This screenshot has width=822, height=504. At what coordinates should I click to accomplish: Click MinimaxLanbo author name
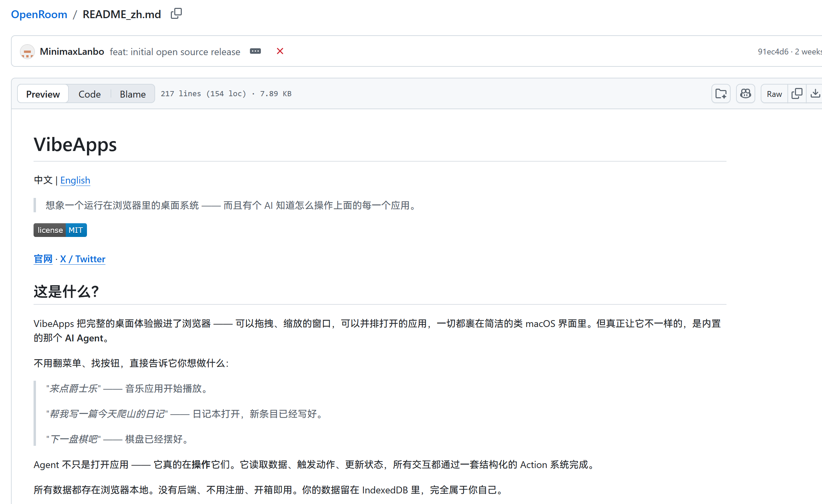click(x=72, y=52)
